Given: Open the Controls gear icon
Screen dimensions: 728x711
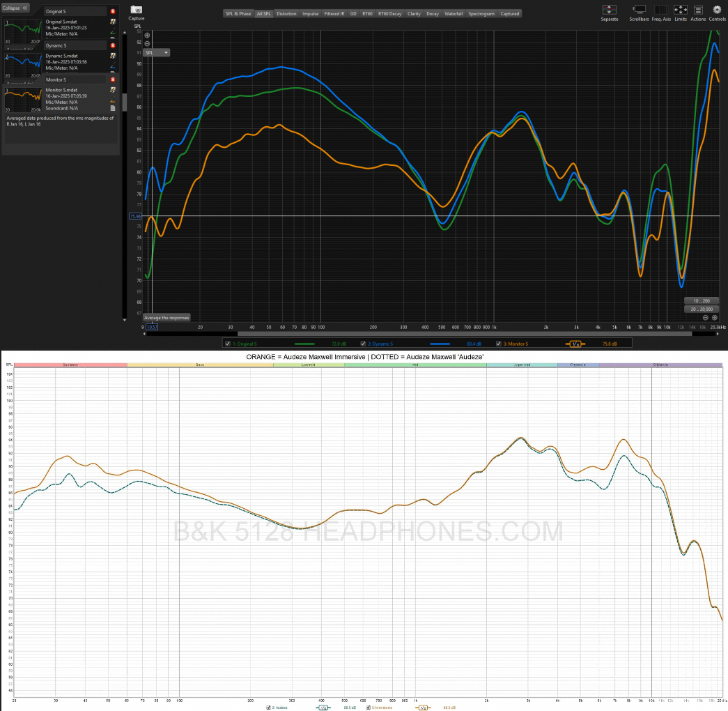Looking at the screenshot, I should pyautogui.click(x=717, y=10).
